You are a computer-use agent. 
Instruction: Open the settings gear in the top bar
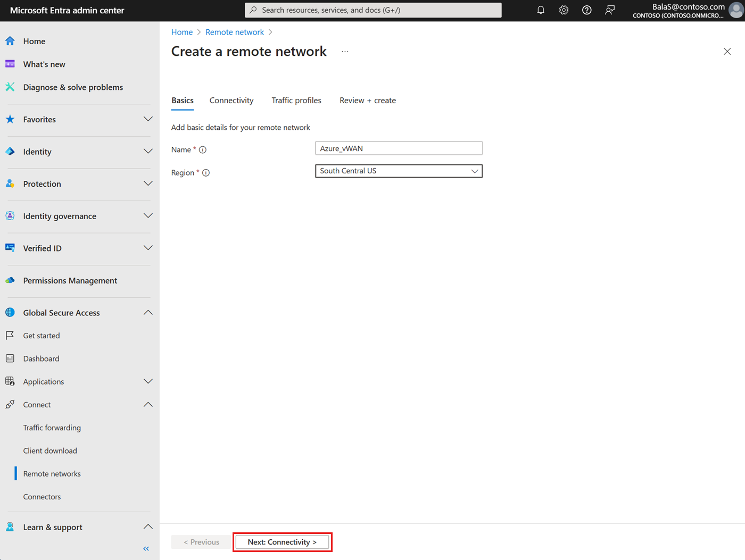click(x=564, y=10)
